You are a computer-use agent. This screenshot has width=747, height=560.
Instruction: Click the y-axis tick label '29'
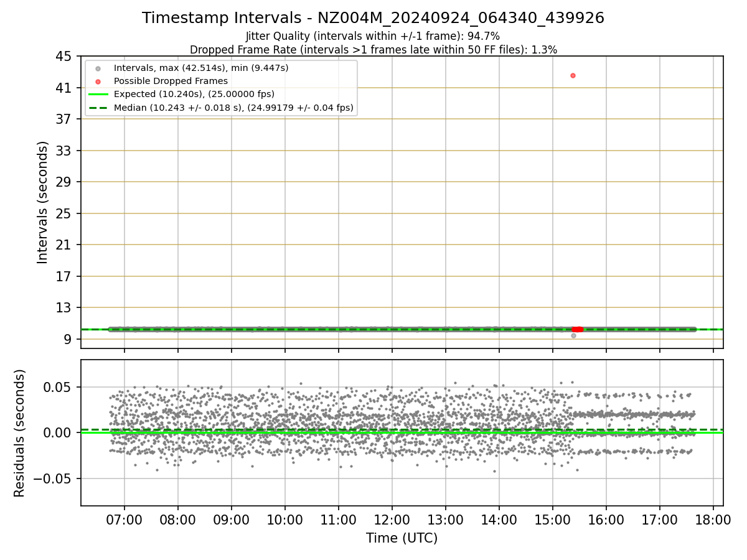(63, 182)
